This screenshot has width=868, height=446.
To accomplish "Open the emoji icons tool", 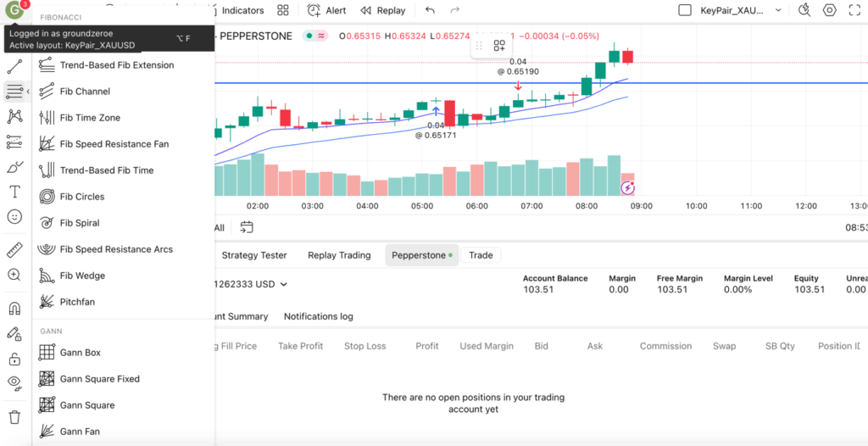I will [14, 217].
